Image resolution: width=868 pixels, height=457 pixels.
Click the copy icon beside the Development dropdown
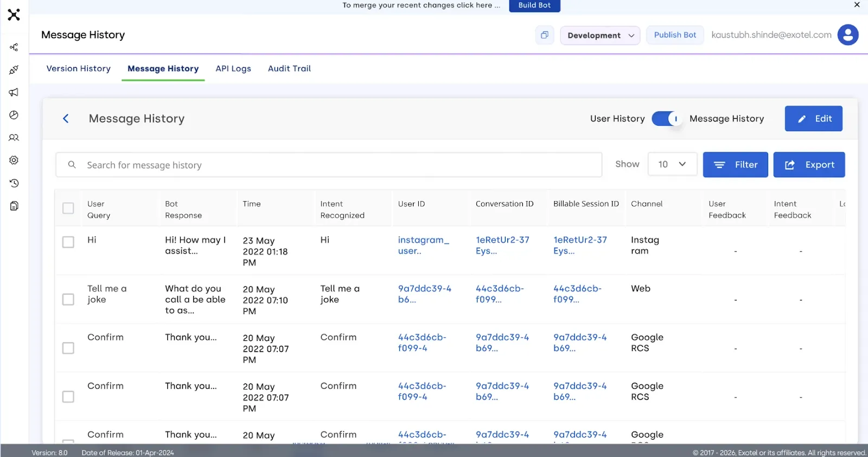coord(545,35)
